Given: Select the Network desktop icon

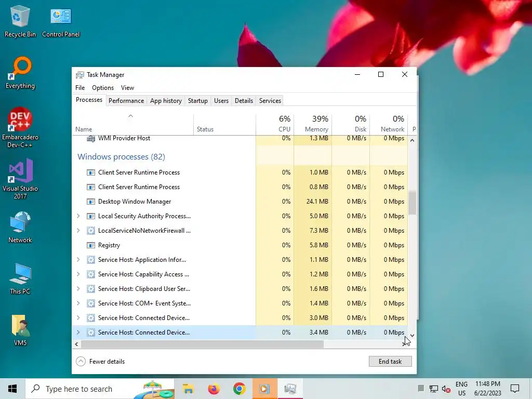Looking at the screenshot, I should point(20,227).
